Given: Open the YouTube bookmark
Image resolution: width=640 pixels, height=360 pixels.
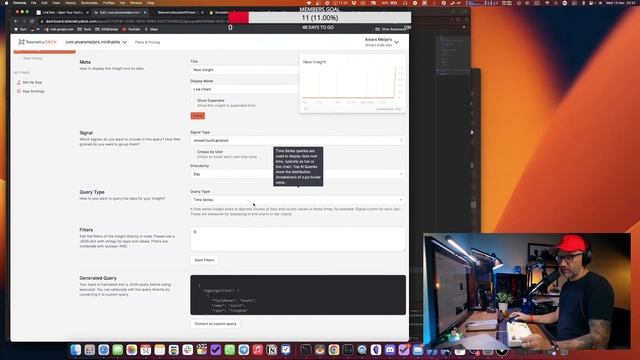Looking at the screenshot, I should click(131, 29).
